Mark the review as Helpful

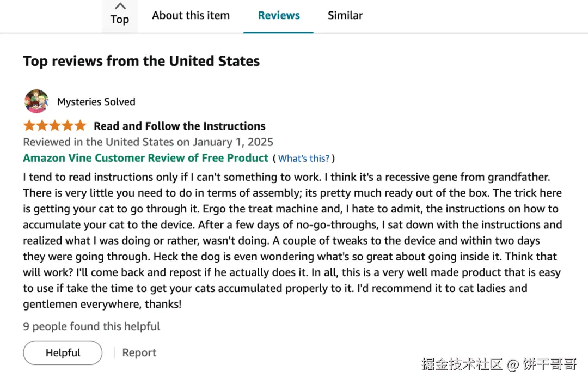(x=63, y=352)
